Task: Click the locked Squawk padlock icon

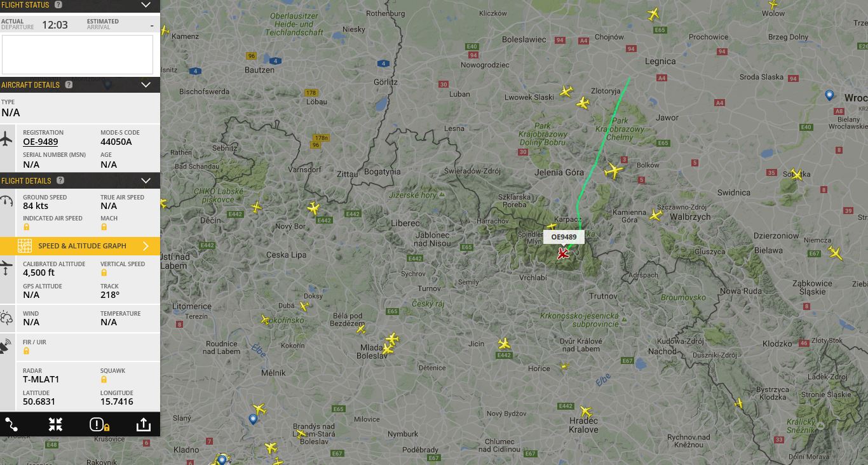Action: click(x=104, y=379)
